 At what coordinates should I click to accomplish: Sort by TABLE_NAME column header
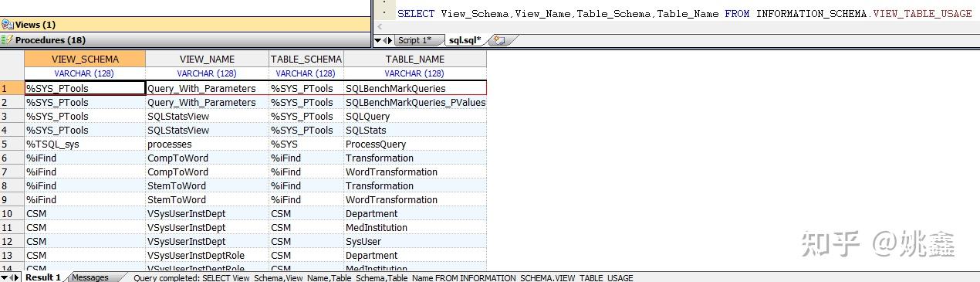coord(415,59)
